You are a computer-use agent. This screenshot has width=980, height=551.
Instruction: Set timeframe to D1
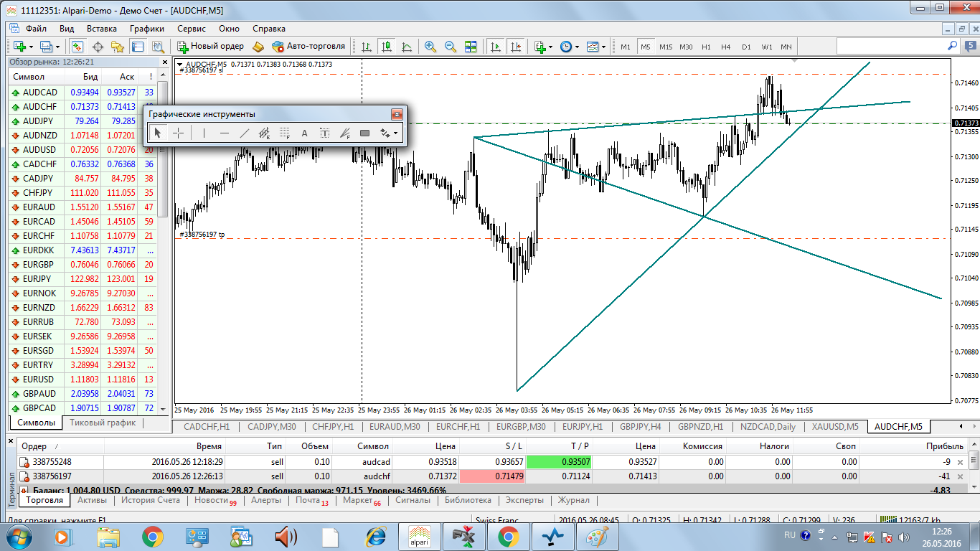pos(746,47)
